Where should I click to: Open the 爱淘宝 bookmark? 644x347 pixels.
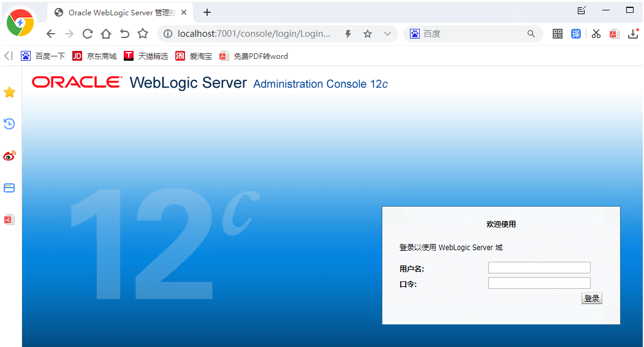pos(194,56)
